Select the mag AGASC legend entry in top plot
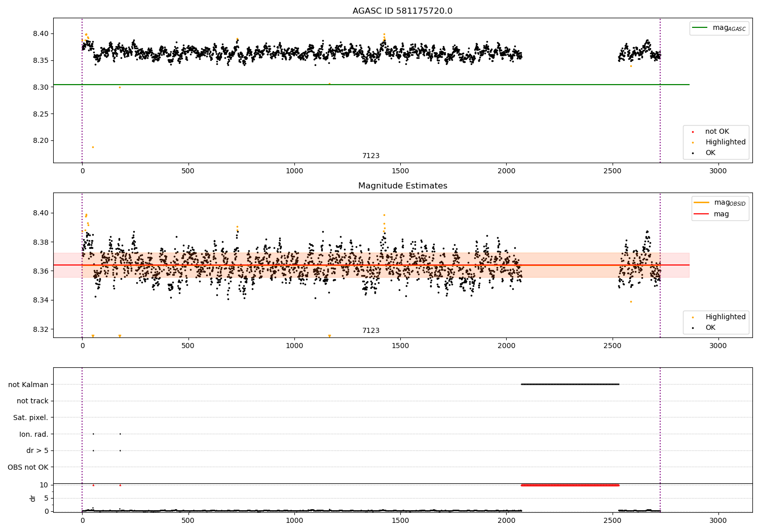The height and width of the screenshot is (532, 760). point(719,28)
